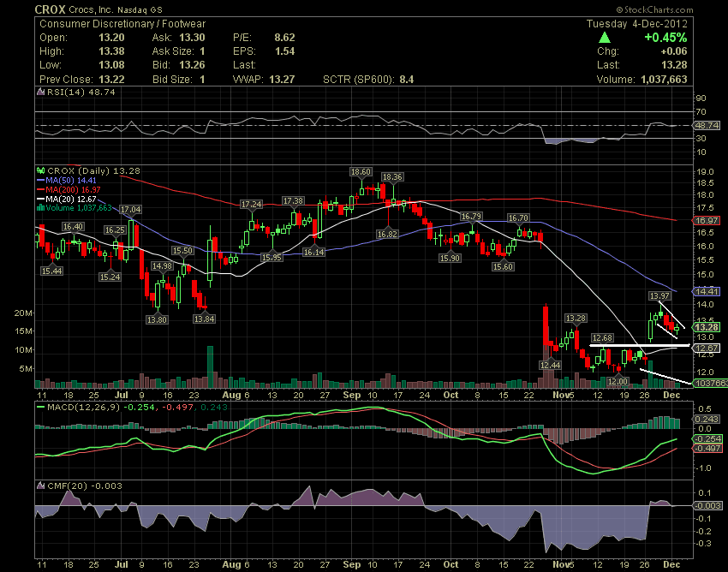728x572 pixels.
Task: Select the Dec label on the date axis
Action: tap(673, 396)
